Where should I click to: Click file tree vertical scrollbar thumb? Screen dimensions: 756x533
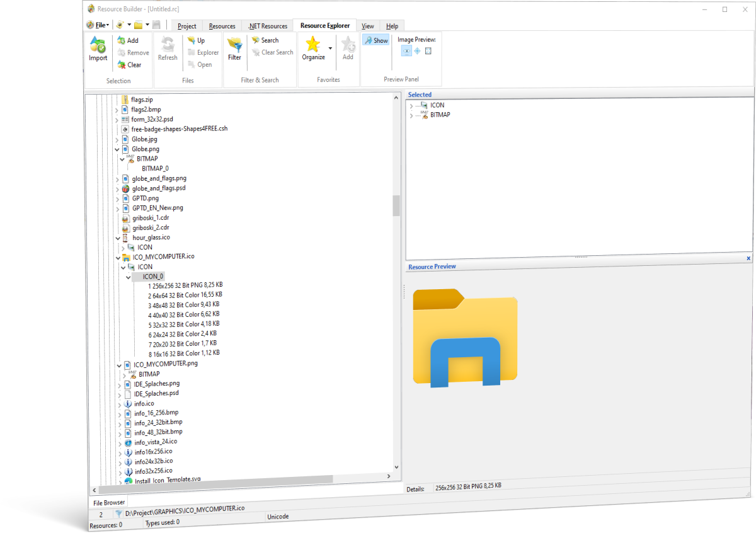click(x=396, y=205)
